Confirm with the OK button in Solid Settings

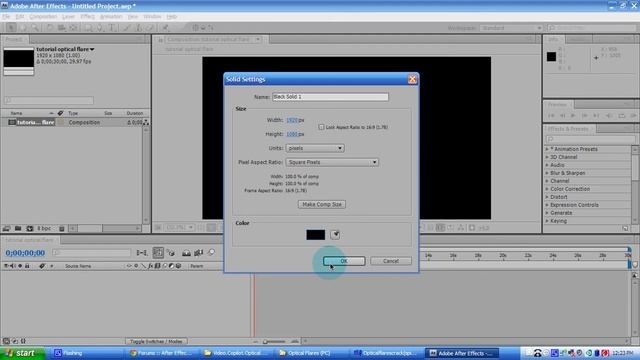pos(344,261)
